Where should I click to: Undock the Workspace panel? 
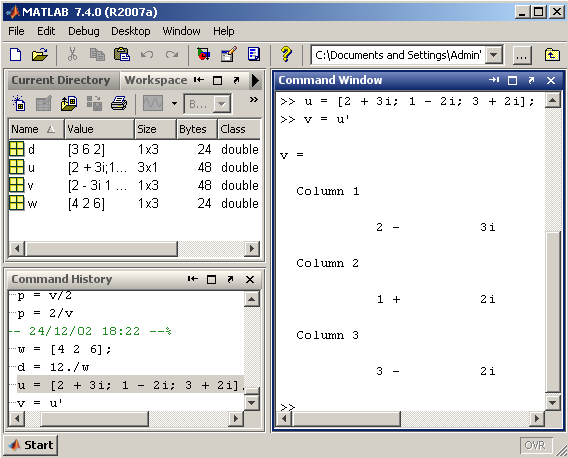click(236, 80)
